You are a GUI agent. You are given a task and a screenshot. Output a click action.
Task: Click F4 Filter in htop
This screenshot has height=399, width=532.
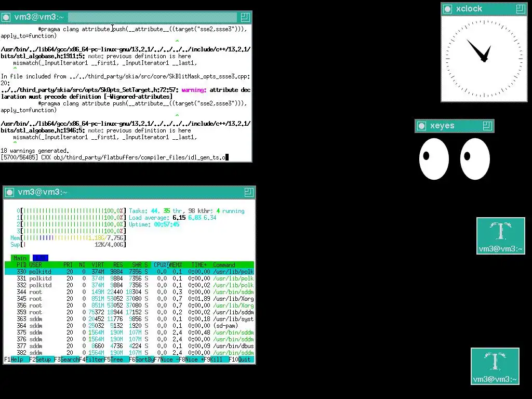point(91,360)
